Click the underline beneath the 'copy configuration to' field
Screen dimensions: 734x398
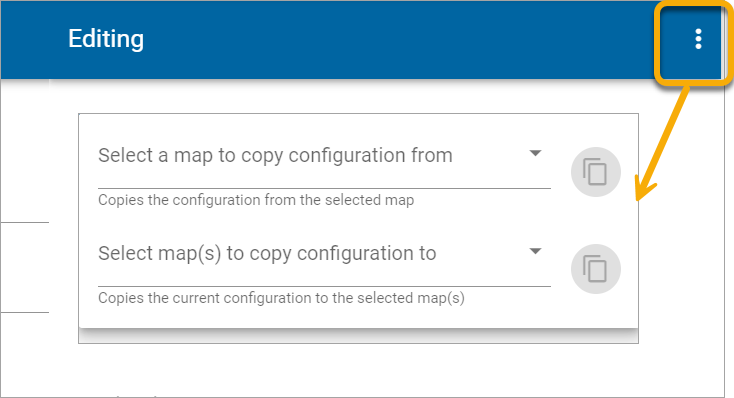[324, 286]
